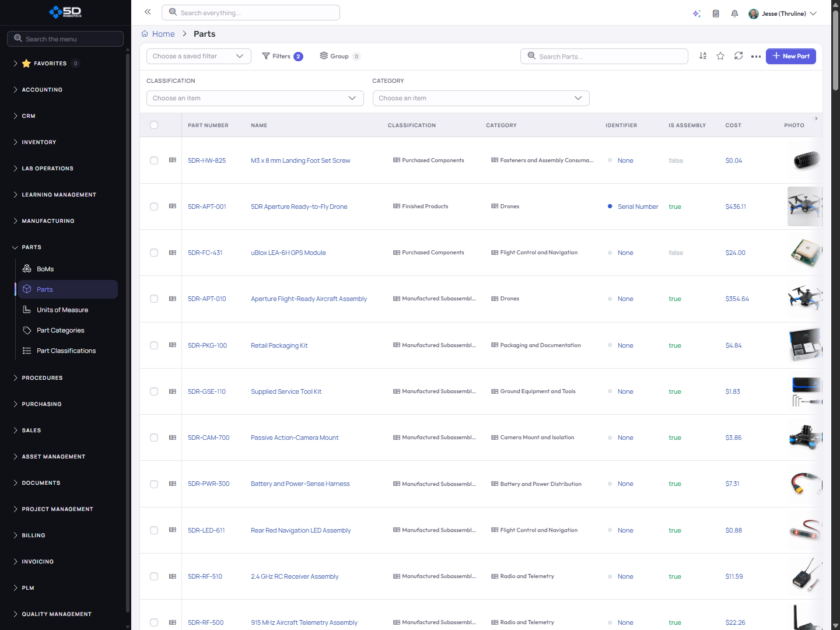The height and width of the screenshot is (630, 840).
Task: Check the checkbox for Passive Action-Camera Mount row
Action: [154, 437]
